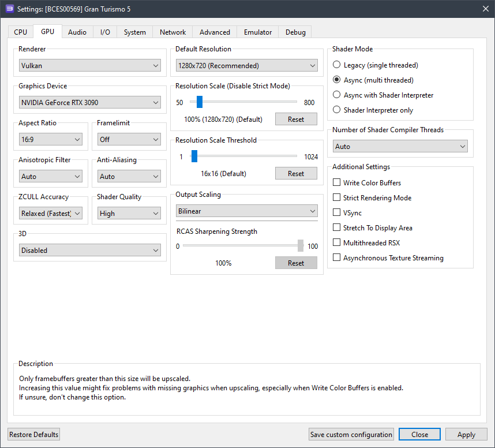Toggle the VSync checkbox

pyautogui.click(x=337, y=213)
